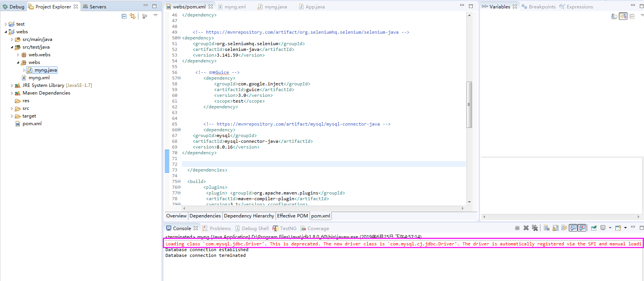Viewport: 644px width, 281px height.
Task: Select pom.xml in Project Explorer tree
Action: click(x=29, y=124)
